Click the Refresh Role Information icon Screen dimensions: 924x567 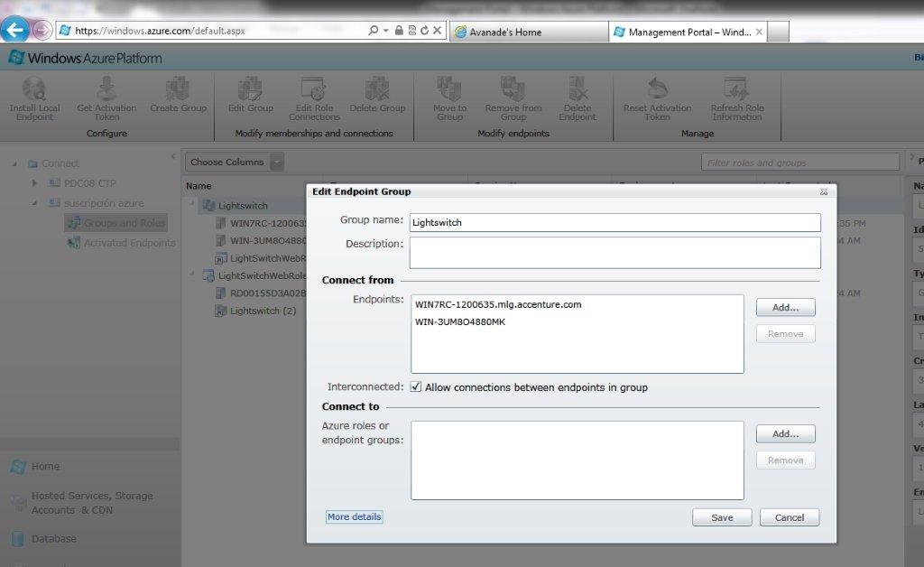tap(736, 88)
